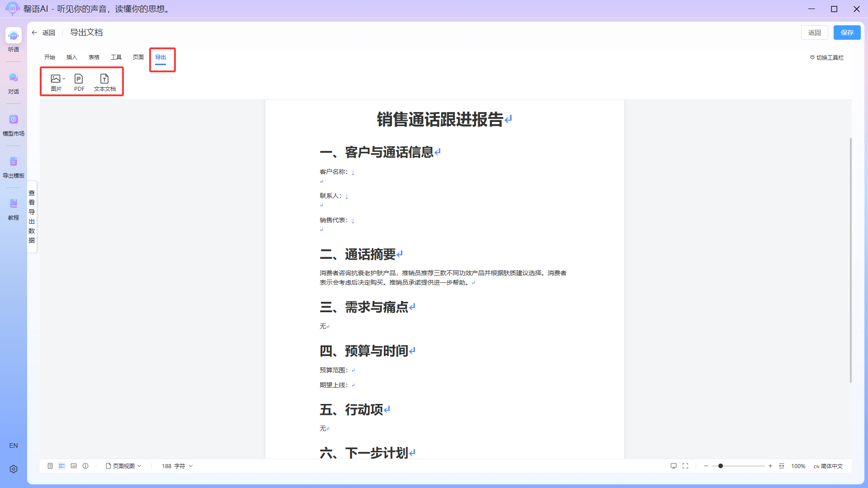The height and width of the screenshot is (488, 868).
Task: Expand the 图片 export dropdown arrow
Action: [x=64, y=79]
